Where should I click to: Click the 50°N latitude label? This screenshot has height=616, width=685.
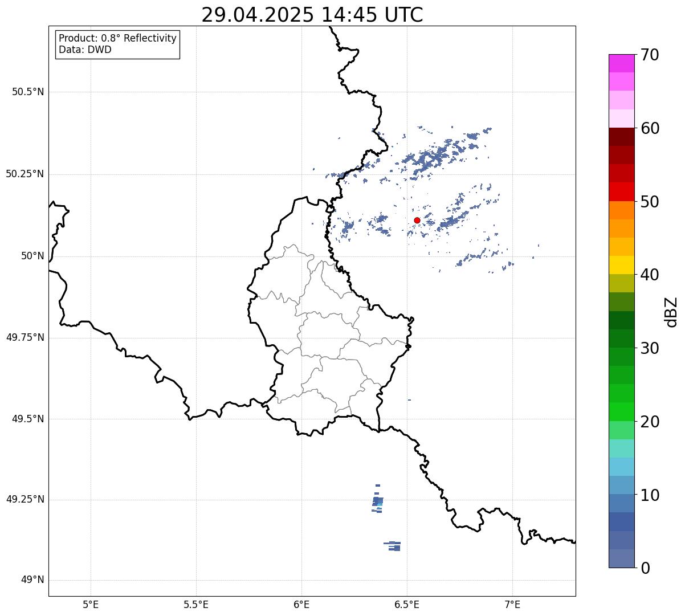(x=32, y=256)
